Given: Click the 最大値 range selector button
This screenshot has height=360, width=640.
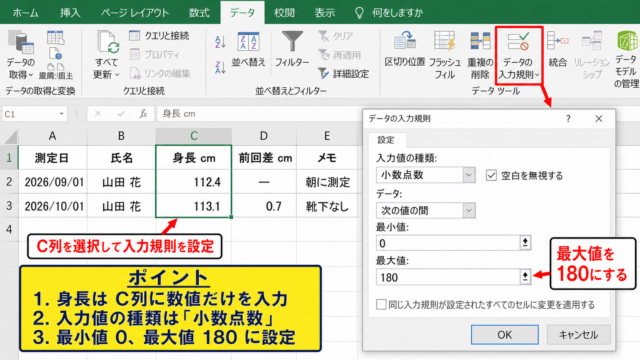Looking at the screenshot, I should click(x=525, y=277).
